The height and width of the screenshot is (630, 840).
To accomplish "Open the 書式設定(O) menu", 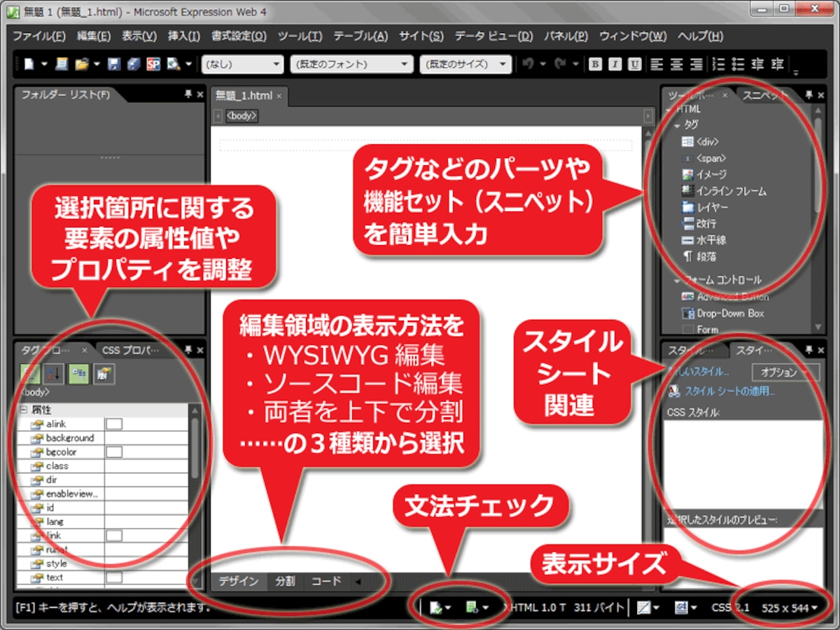I will coord(239,36).
